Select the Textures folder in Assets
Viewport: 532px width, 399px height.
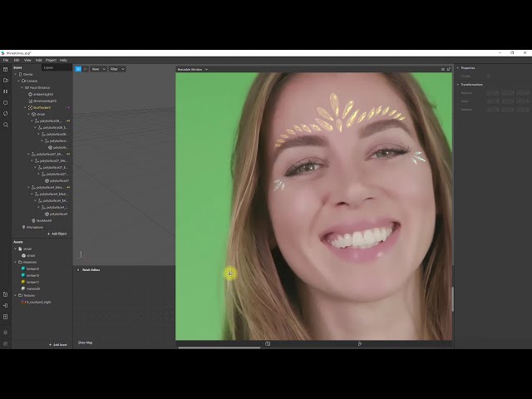tap(27, 296)
